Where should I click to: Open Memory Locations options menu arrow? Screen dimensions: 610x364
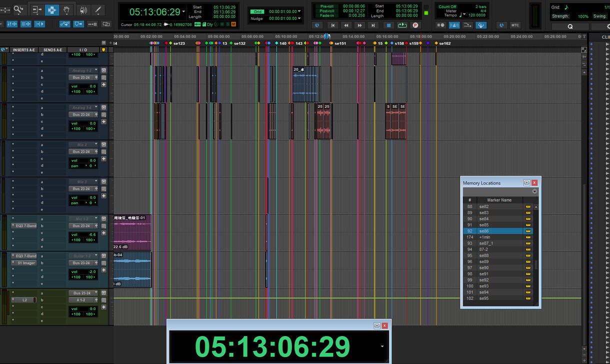click(534, 191)
